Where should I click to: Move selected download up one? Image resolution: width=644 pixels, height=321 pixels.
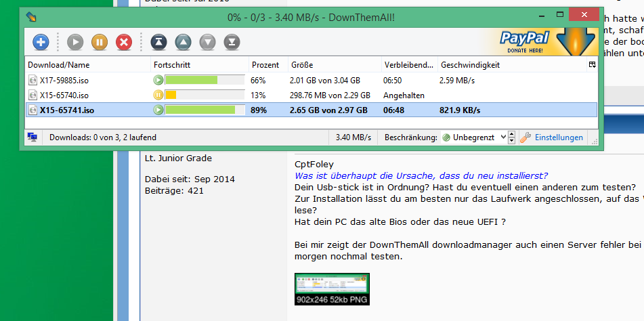[184, 42]
